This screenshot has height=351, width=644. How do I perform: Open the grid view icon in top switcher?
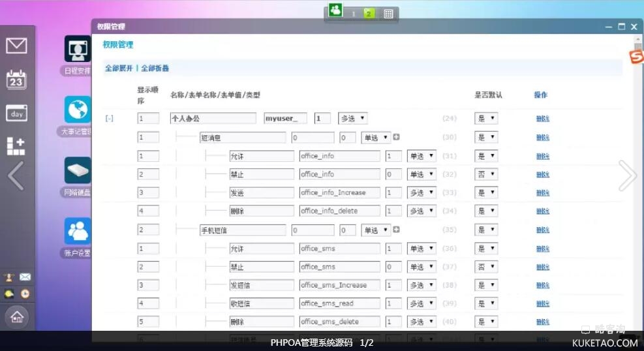click(x=388, y=14)
